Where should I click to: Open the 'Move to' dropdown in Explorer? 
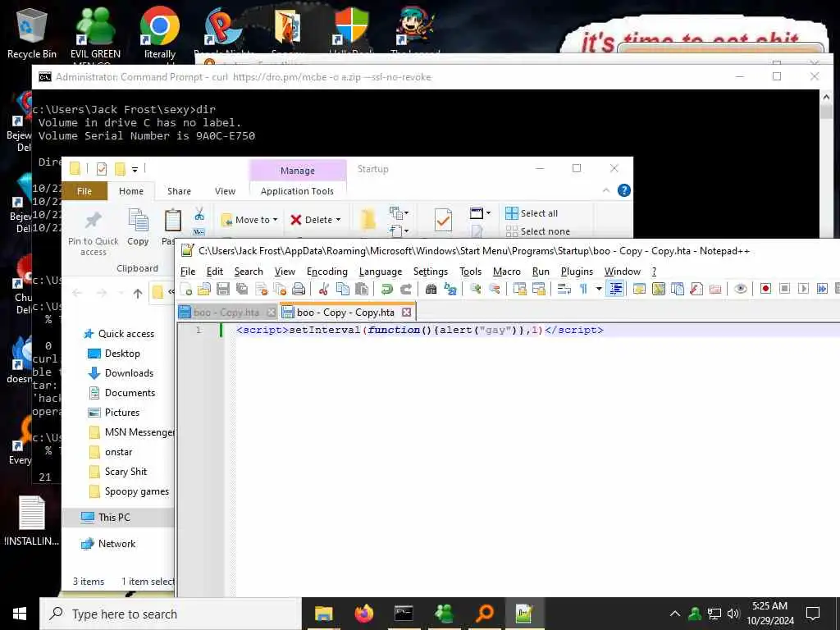[249, 220]
